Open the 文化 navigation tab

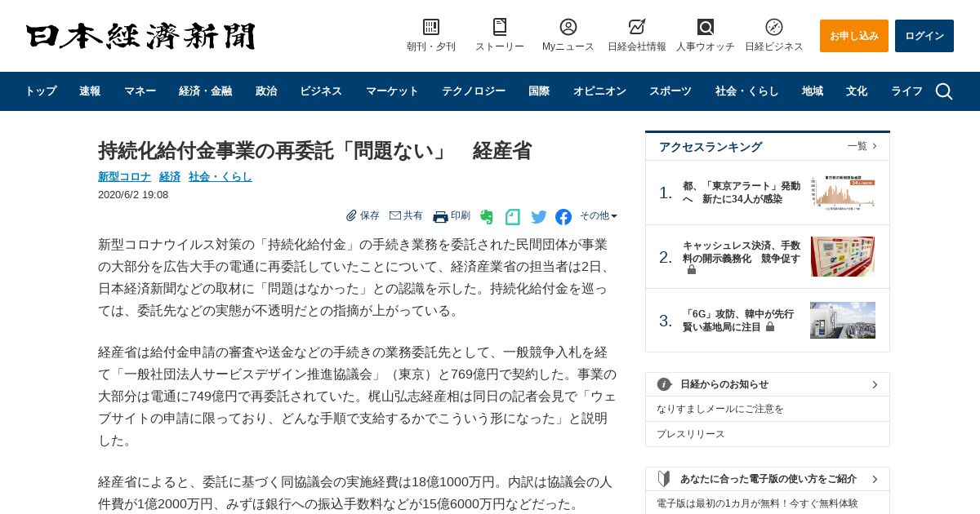point(857,91)
